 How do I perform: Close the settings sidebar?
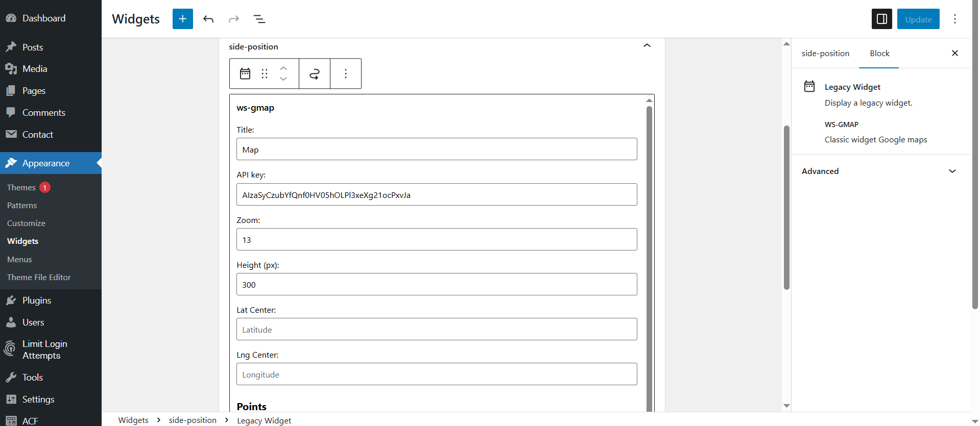tap(954, 54)
